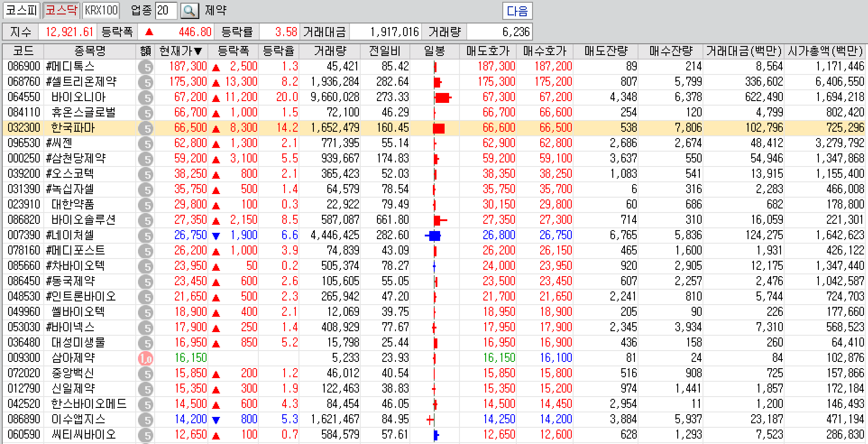Image resolution: width=868 pixels, height=444 pixels.
Task: Select stock name #메디톡스
Action: point(70,67)
